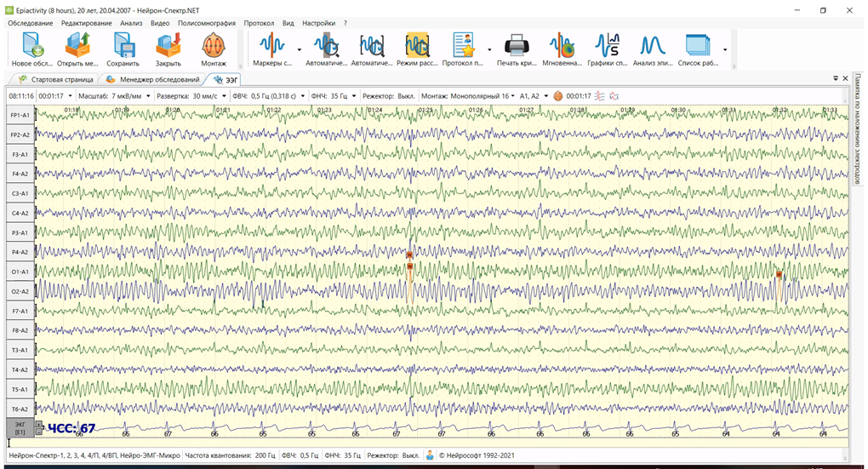Click the ЭКГ [E1] channel button
868x469 pixels.
[x=20, y=428]
